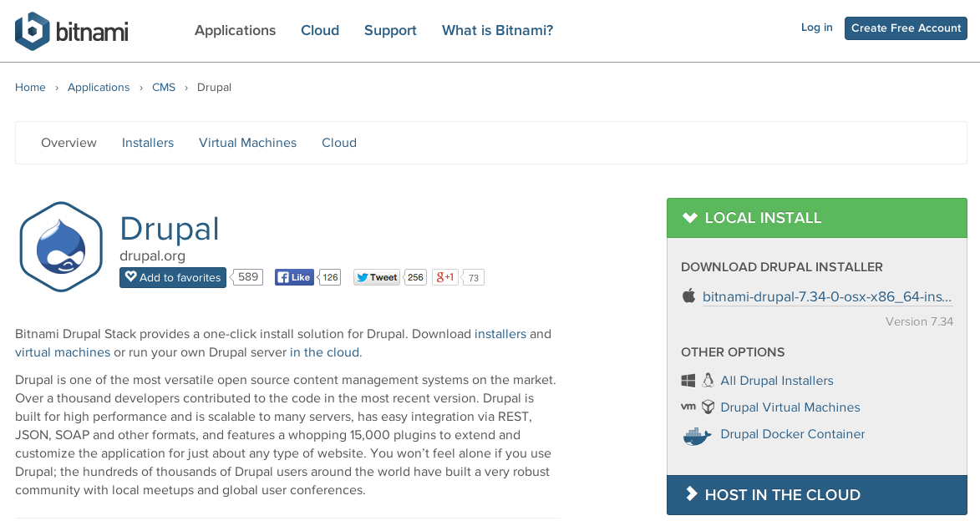The width and height of the screenshot is (980, 526).
Task: Click the Twitter Tweet button
Action: tap(376, 277)
